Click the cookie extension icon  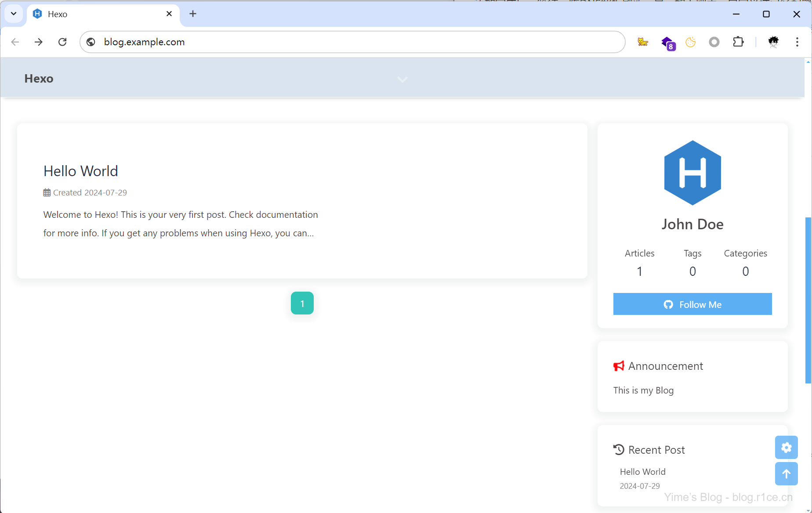click(x=691, y=42)
